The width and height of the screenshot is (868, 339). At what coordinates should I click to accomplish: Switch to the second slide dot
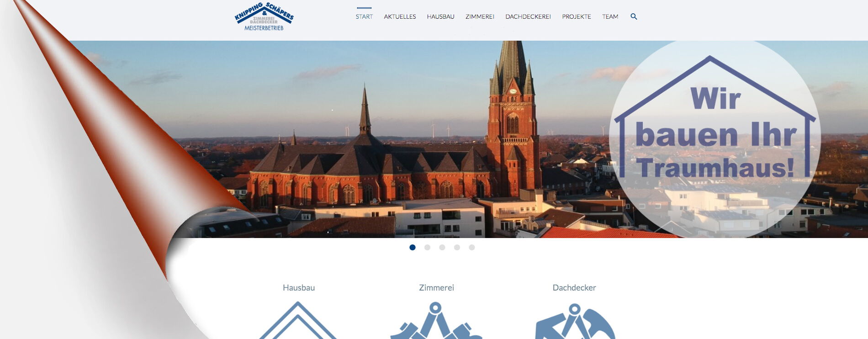(x=427, y=248)
